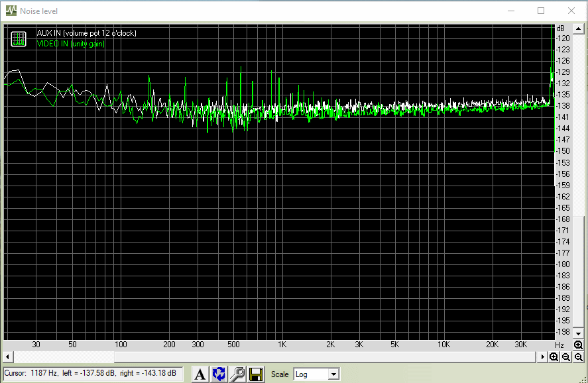The height and width of the screenshot is (383, 588).
Task: Click the left arrow of the frequency scrollbar
Action: click(x=8, y=356)
